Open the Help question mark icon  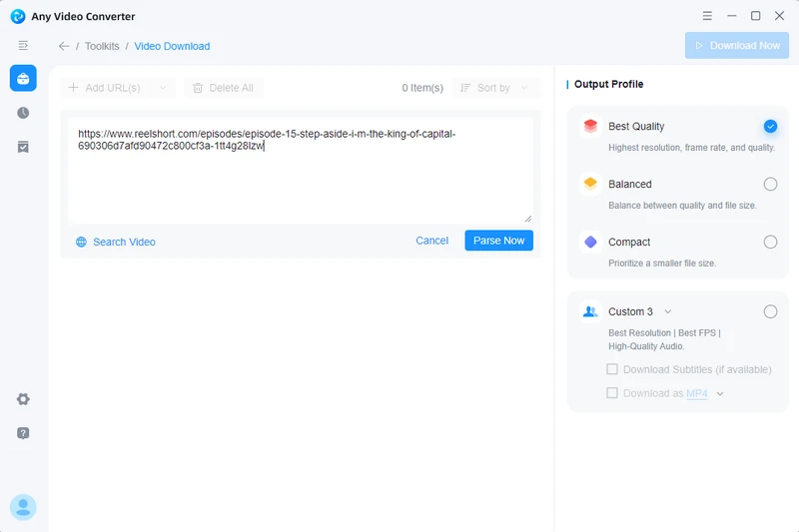pos(23,433)
